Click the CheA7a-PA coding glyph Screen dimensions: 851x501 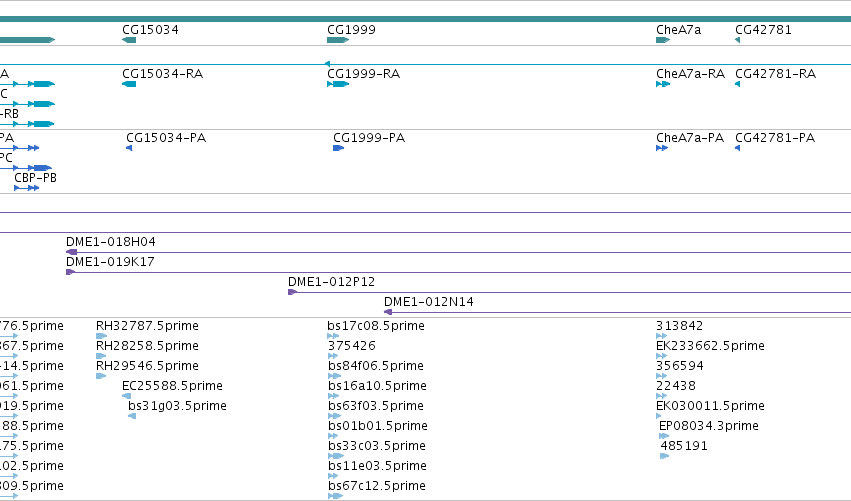662,148
